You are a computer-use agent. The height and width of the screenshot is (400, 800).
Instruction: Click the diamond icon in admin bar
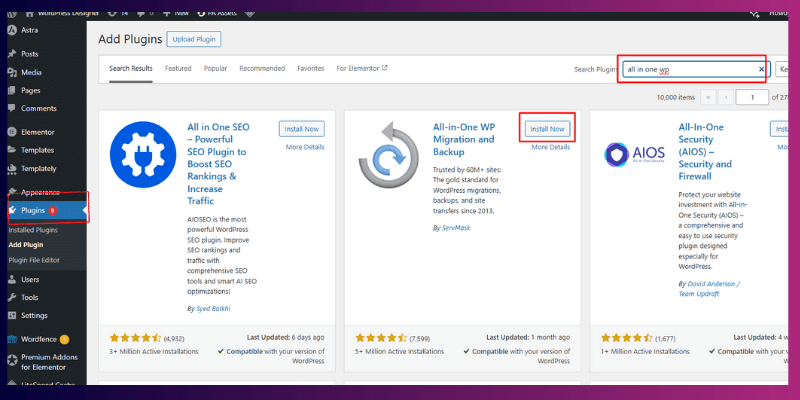pos(249,14)
